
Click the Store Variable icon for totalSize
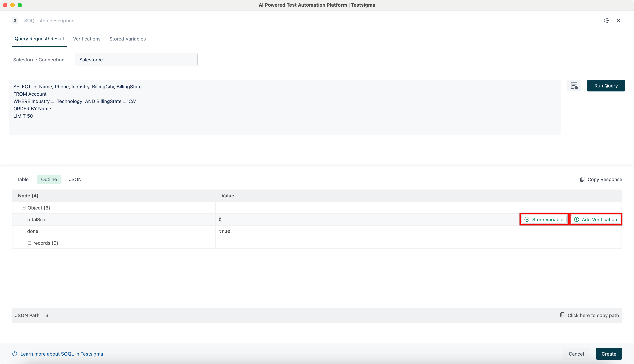pyautogui.click(x=527, y=219)
